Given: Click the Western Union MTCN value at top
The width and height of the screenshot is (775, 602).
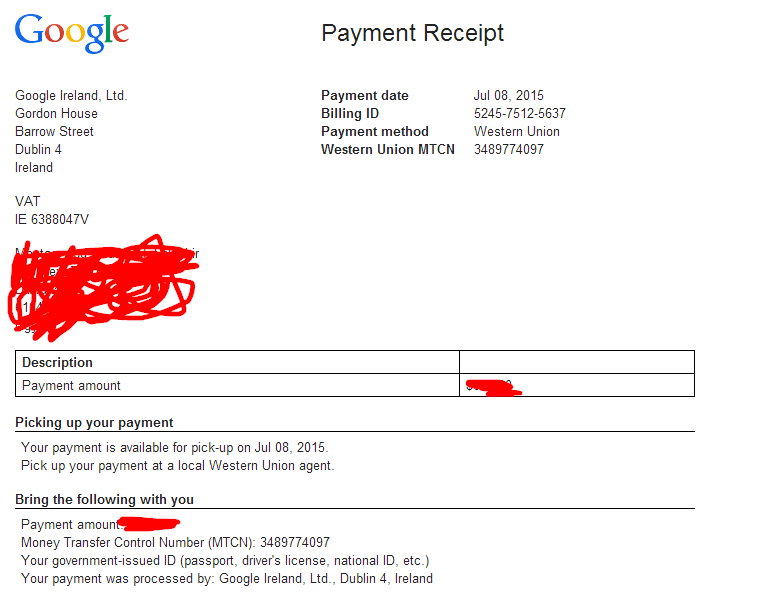Looking at the screenshot, I should point(509,149).
